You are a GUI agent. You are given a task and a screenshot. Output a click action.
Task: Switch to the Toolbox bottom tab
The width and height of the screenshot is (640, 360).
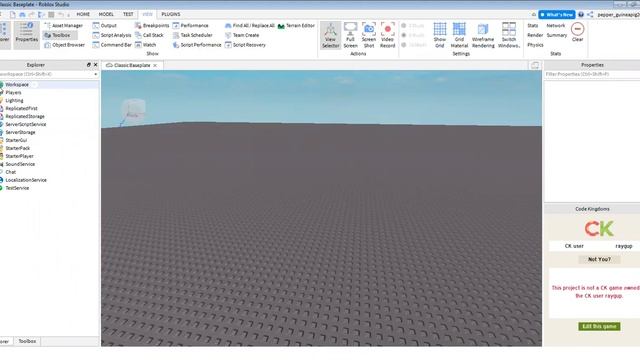[27, 341]
